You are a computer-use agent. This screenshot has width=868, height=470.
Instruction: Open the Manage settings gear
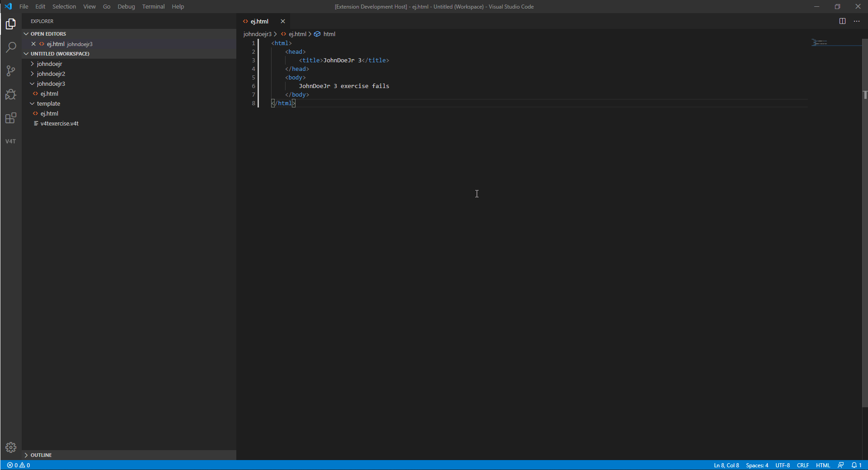click(x=10, y=447)
